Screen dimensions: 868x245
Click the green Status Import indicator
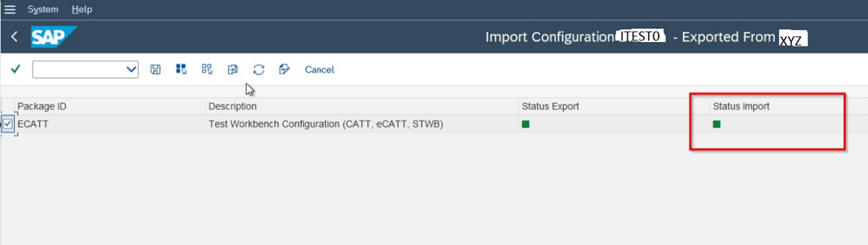[x=717, y=124]
